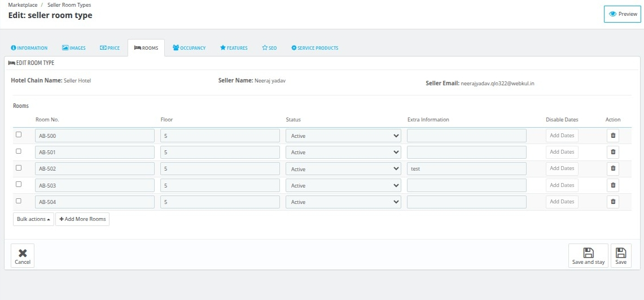Click Floor field of room AB-503
The image size is (644, 300).
click(x=220, y=185)
